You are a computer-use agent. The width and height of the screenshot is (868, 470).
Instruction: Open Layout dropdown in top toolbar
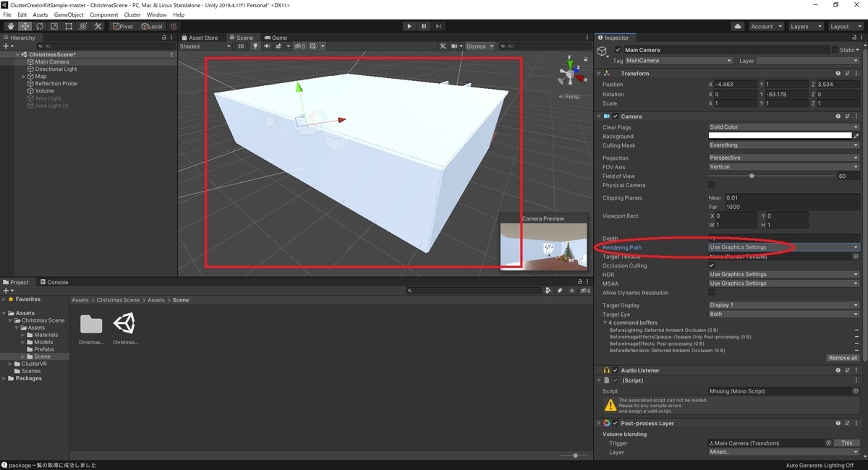(844, 26)
